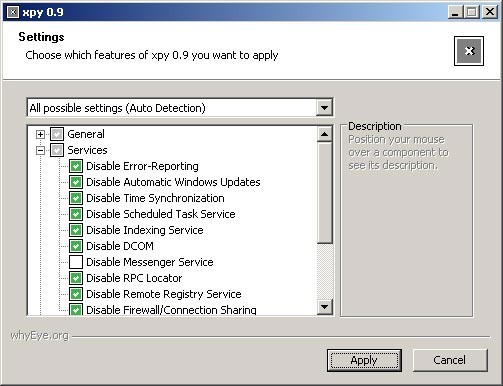
Task: Toggle Disable Indexing Service checkbox
Action: coord(76,230)
